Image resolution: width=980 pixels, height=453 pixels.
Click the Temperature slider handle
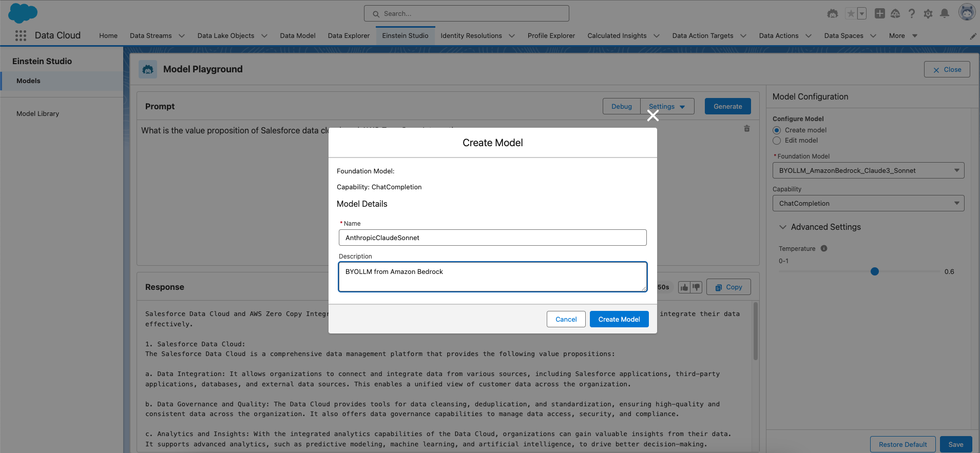[875, 271]
